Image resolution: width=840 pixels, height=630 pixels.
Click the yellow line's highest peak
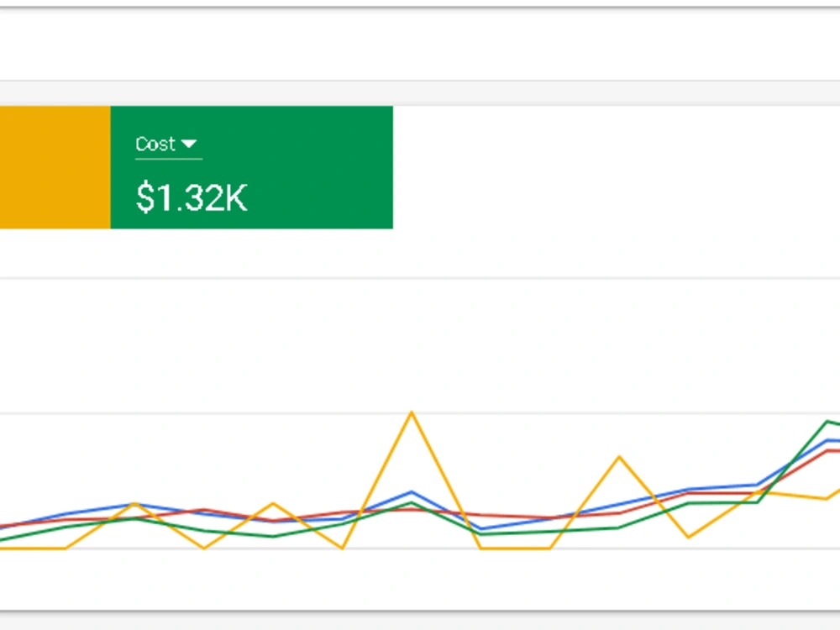(412, 412)
